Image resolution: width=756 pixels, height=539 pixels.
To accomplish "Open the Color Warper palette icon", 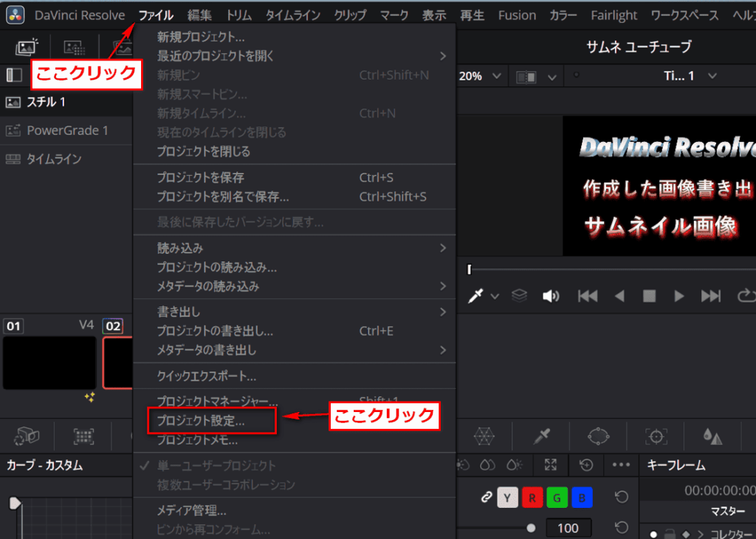I will [x=484, y=436].
